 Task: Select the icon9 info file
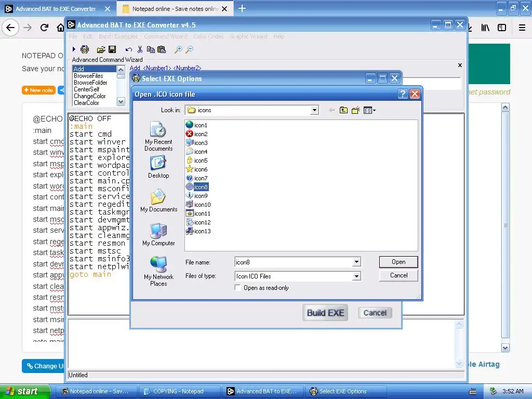(x=197, y=196)
